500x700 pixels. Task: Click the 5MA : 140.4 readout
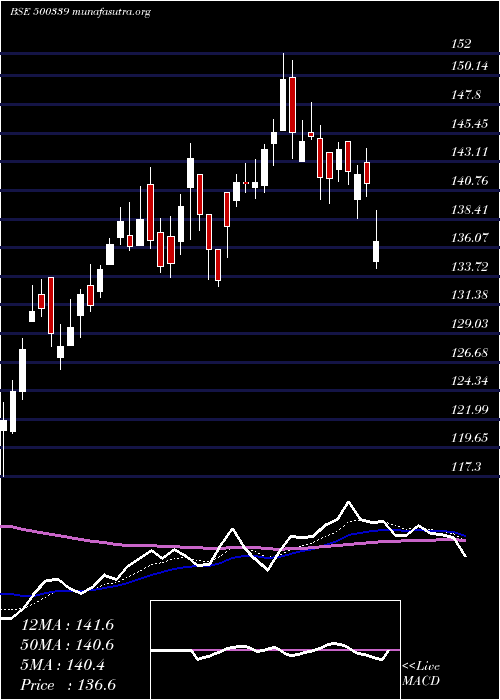[x=63, y=665]
